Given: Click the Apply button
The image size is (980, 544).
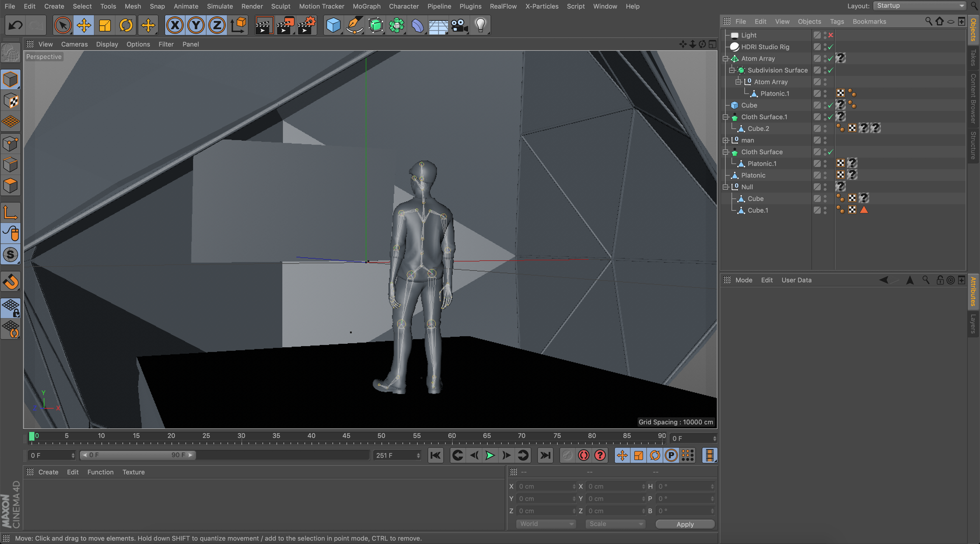Looking at the screenshot, I should click(685, 524).
